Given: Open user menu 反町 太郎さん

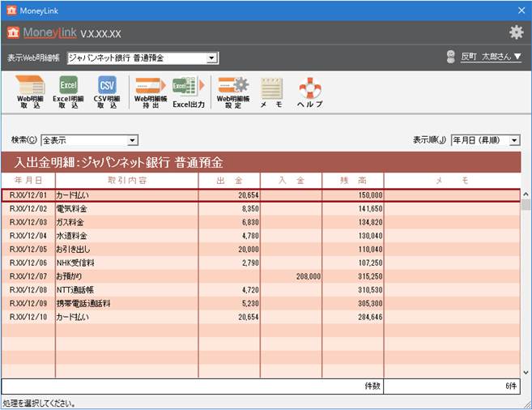Looking at the screenshot, I should coord(491,57).
